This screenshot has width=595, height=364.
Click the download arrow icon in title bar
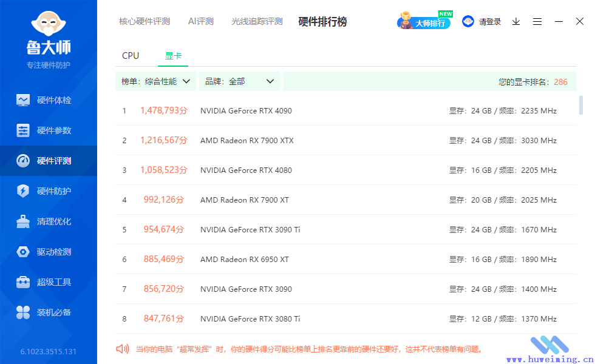[516, 22]
